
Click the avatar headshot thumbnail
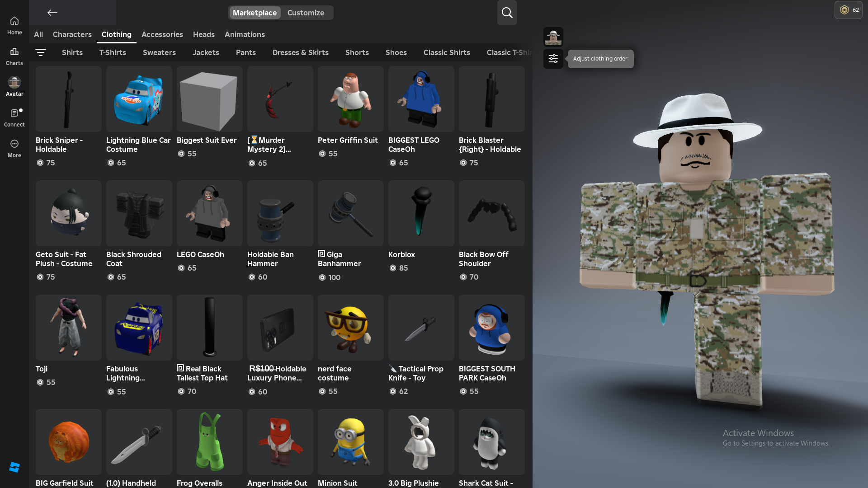click(x=553, y=37)
